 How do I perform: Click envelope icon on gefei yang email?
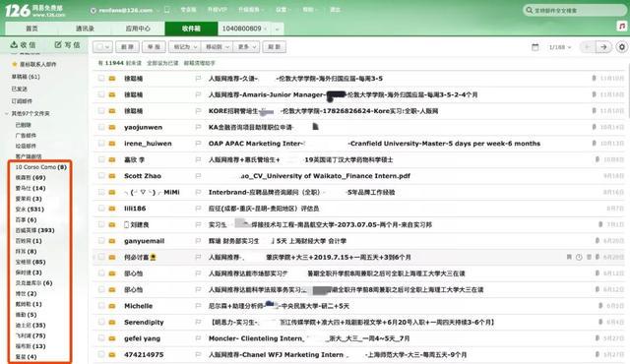click(x=112, y=338)
